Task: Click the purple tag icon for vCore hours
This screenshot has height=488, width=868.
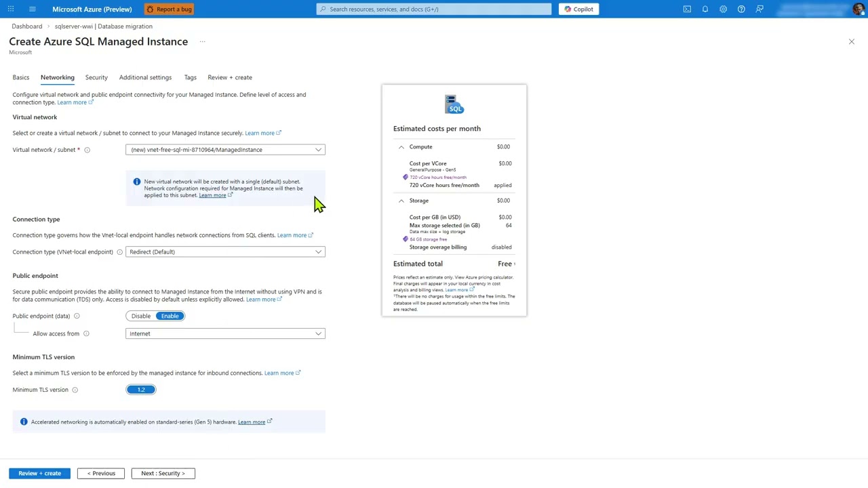Action: [x=406, y=178]
